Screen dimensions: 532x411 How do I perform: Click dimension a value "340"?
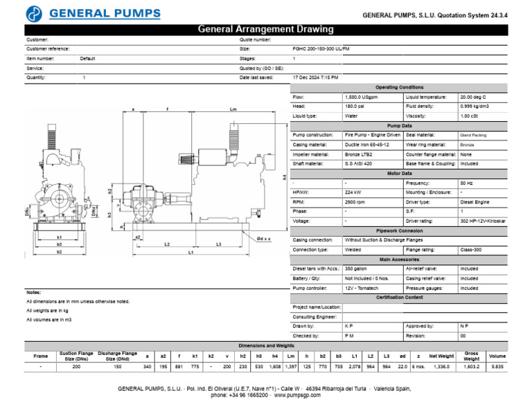click(147, 367)
